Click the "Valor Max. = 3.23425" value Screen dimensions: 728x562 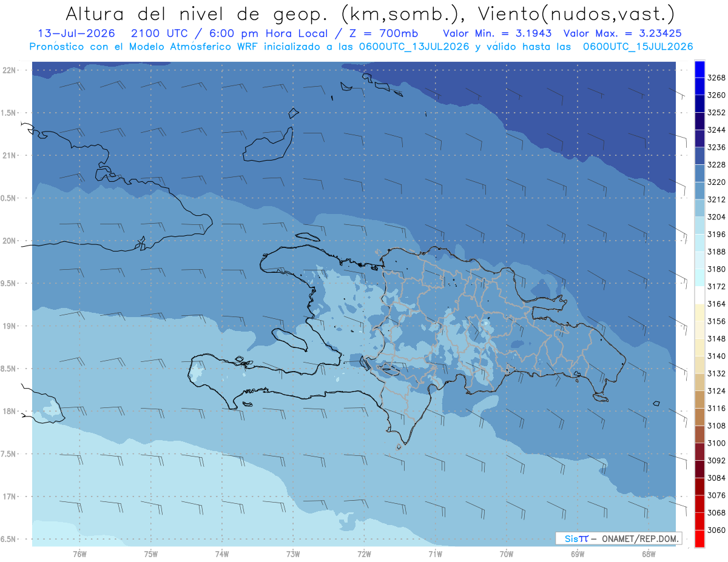[x=622, y=33]
